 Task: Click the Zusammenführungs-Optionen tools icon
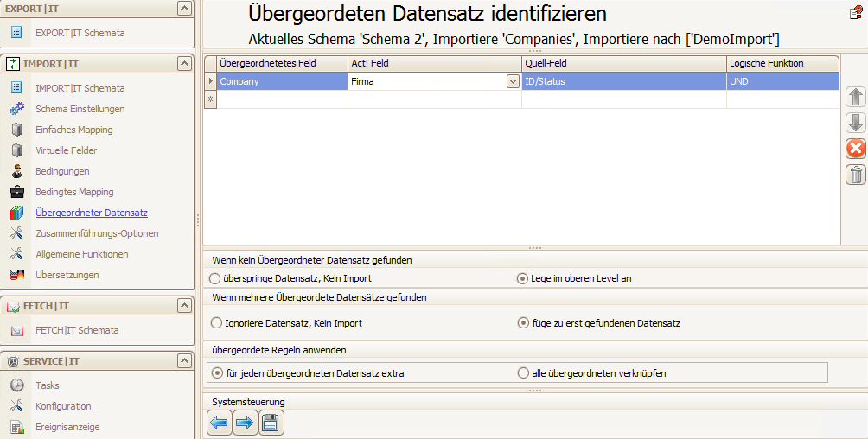16,233
